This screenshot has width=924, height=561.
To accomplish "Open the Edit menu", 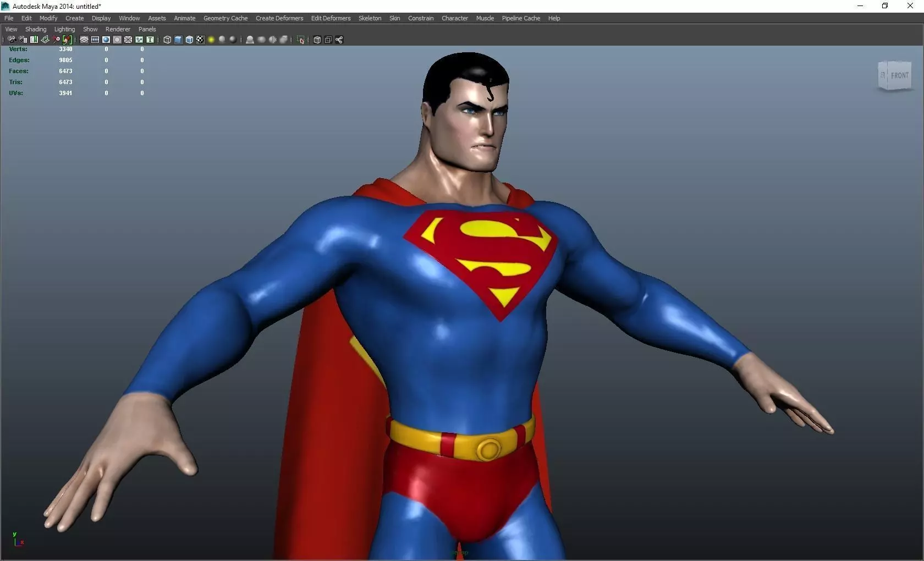I will 26,18.
